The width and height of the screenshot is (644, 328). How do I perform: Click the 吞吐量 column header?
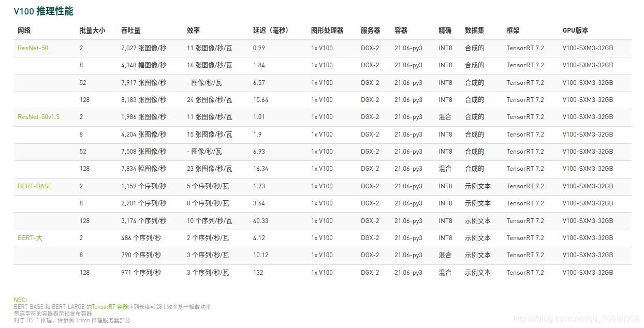coord(130,31)
